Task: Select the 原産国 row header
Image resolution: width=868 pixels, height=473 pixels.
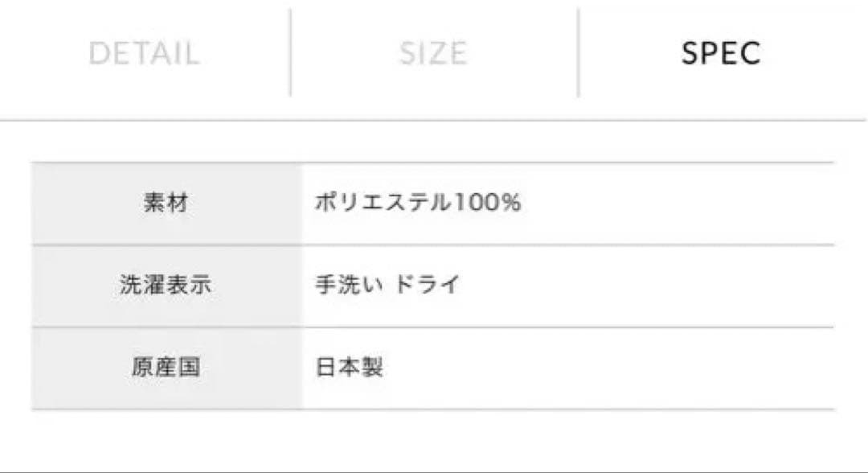Action: click(166, 368)
